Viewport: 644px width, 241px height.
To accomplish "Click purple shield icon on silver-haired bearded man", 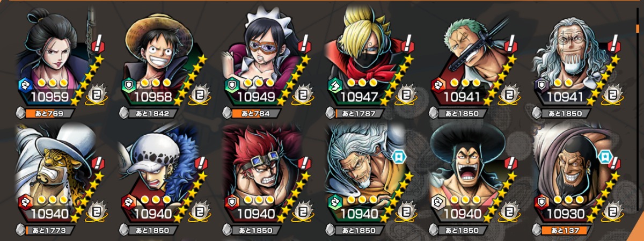I will point(541,84).
